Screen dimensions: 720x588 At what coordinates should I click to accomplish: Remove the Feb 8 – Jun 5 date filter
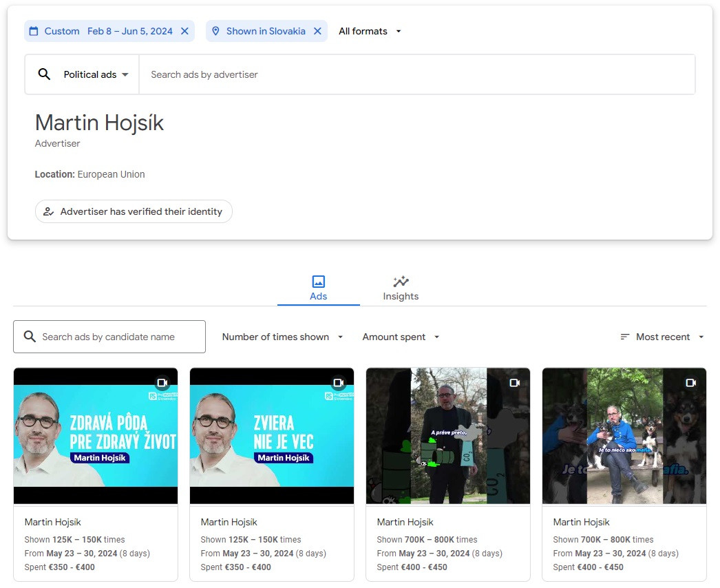tap(184, 31)
